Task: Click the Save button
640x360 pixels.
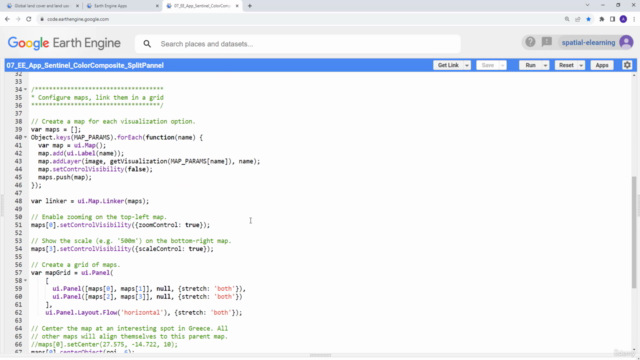Action: coord(487,65)
